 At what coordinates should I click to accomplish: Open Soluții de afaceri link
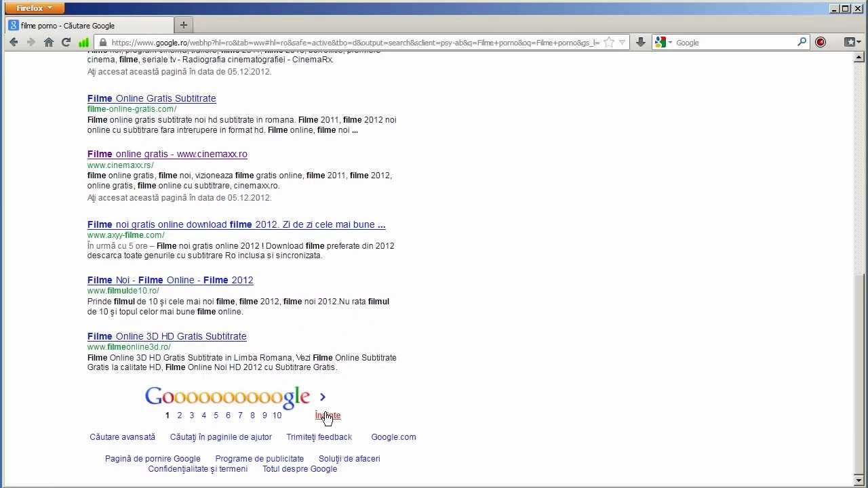(x=349, y=459)
